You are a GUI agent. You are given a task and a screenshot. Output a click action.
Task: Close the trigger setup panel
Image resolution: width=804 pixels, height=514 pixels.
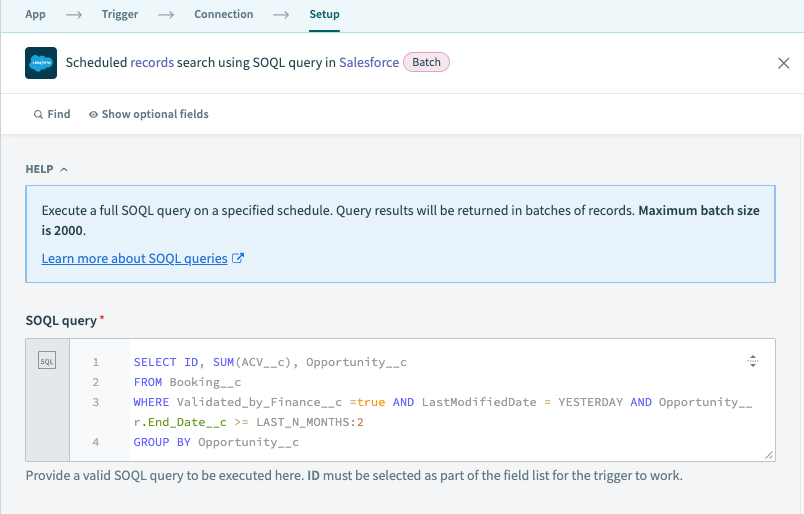pos(783,63)
